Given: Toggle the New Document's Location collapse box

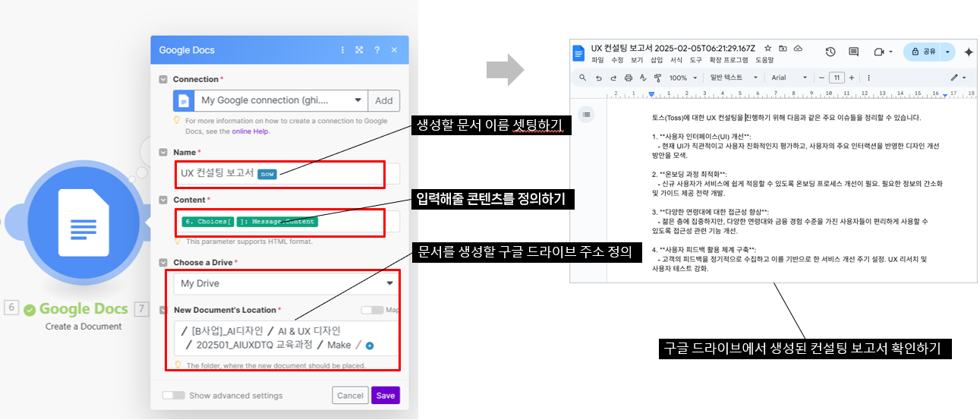Looking at the screenshot, I should (x=163, y=310).
